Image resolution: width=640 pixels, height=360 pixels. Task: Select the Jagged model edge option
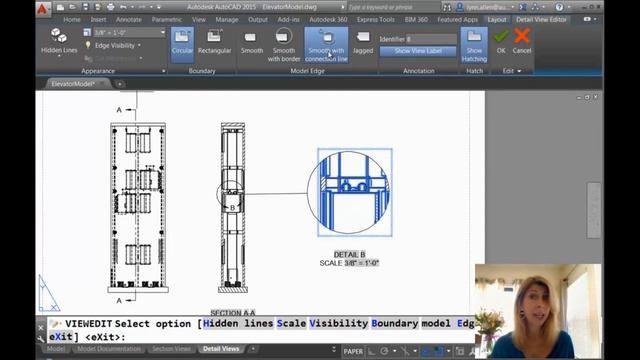point(363,42)
